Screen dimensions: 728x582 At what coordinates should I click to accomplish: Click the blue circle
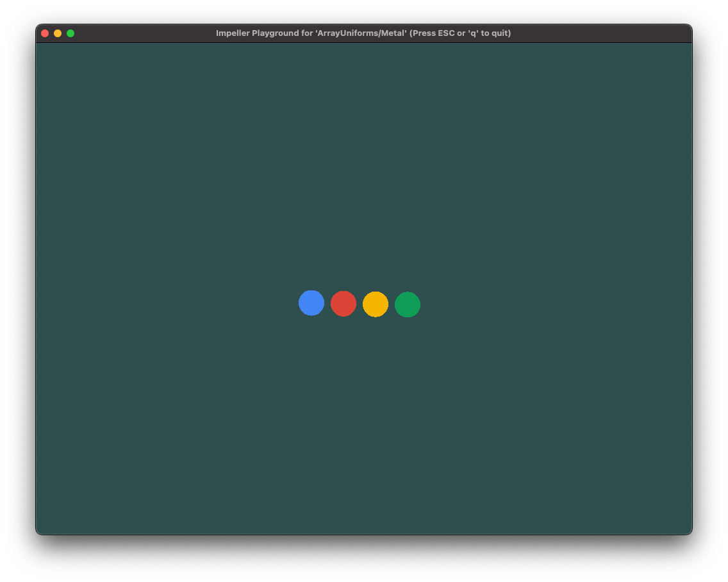tap(311, 303)
